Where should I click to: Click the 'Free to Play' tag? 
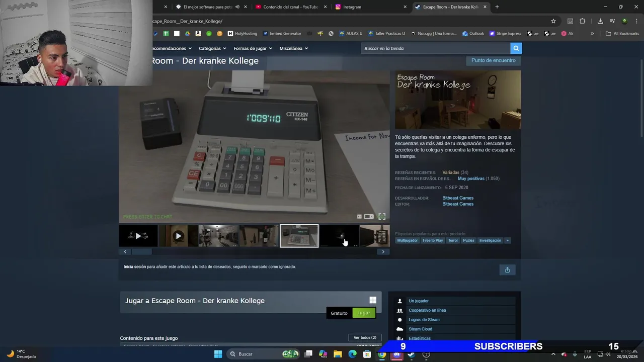[433, 240]
